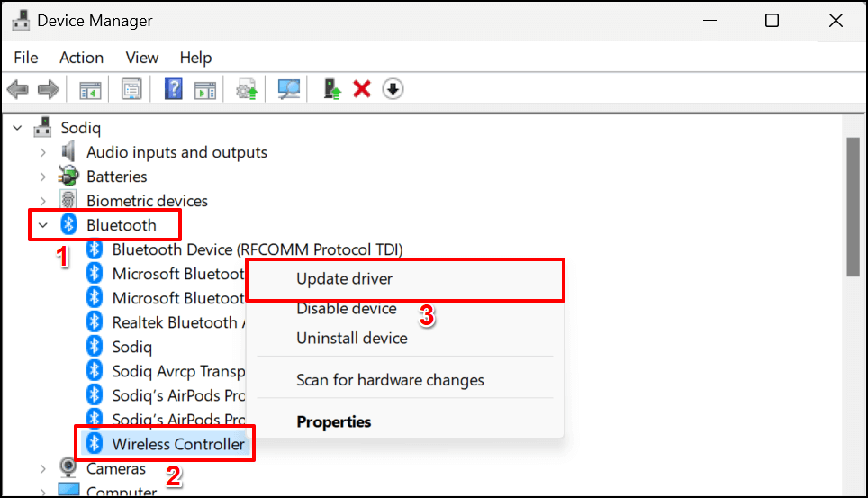Click the blue Help toolbar icon

[174, 89]
